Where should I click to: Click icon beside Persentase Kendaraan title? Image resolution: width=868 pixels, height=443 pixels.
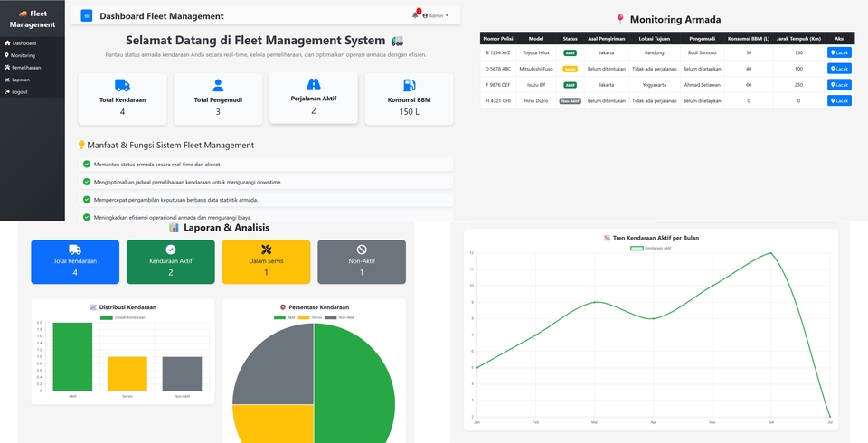[283, 307]
